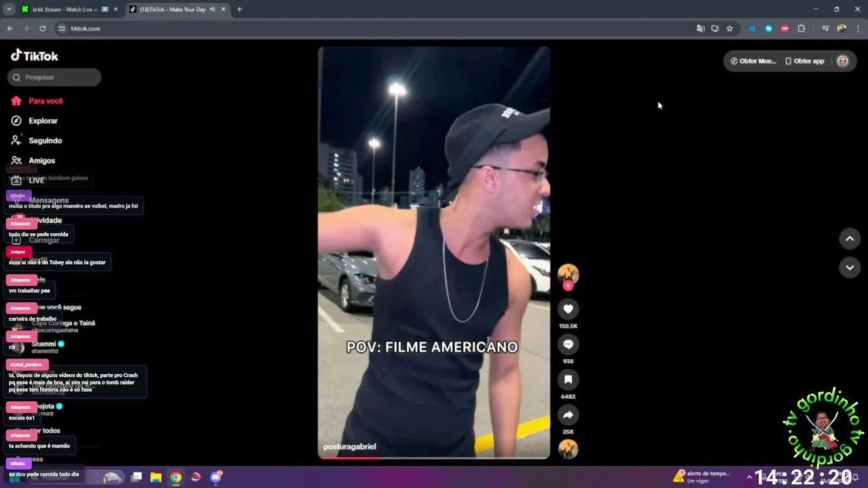Close the TikTok - Make Your Day tab
Viewport: 868px width, 488px height.
pyautogui.click(x=223, y=9)
